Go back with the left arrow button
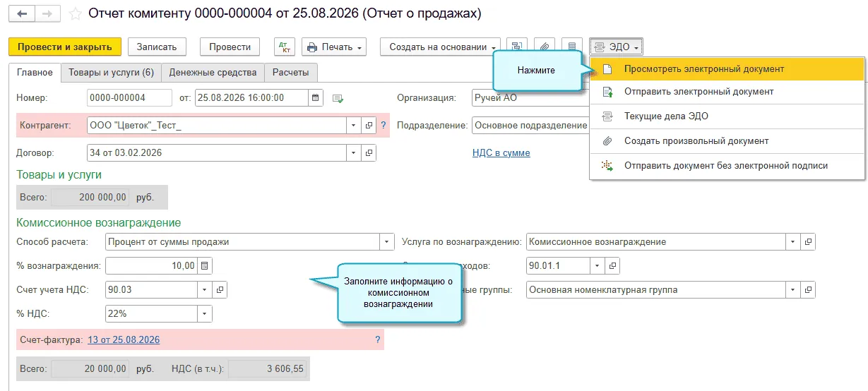 point(21,14)
